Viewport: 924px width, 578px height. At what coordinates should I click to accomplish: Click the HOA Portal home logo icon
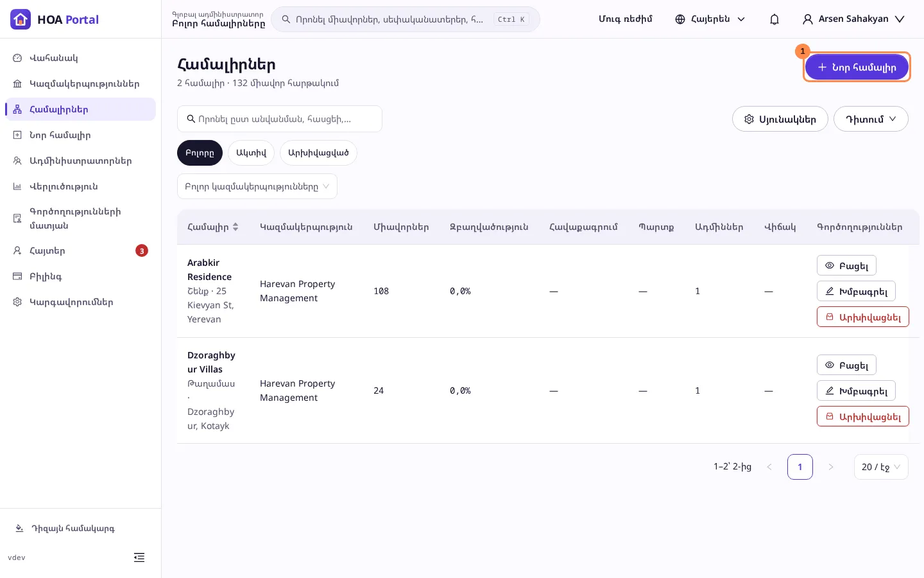[21, 19]
